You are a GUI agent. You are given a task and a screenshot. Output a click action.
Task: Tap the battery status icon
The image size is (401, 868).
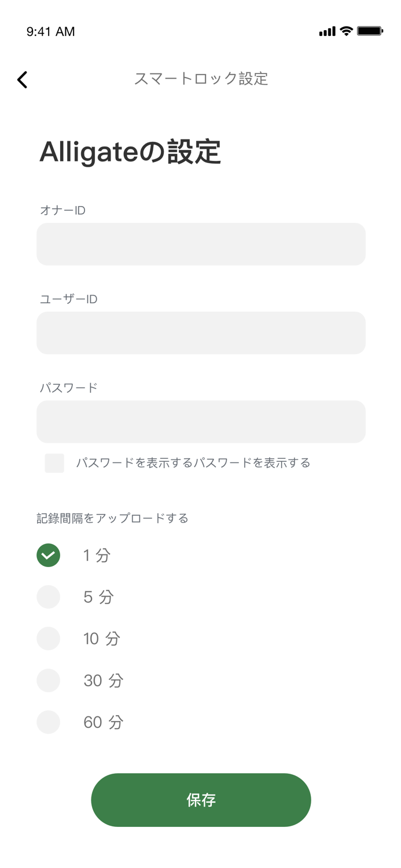pyautogui.click(x=370, y=31)
